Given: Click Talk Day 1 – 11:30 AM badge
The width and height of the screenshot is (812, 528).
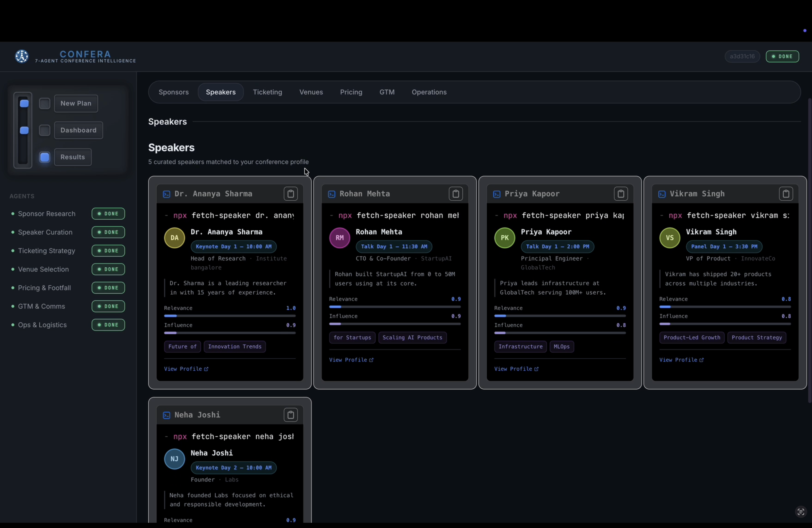Looking at the screenshot, I should [394, 247].
